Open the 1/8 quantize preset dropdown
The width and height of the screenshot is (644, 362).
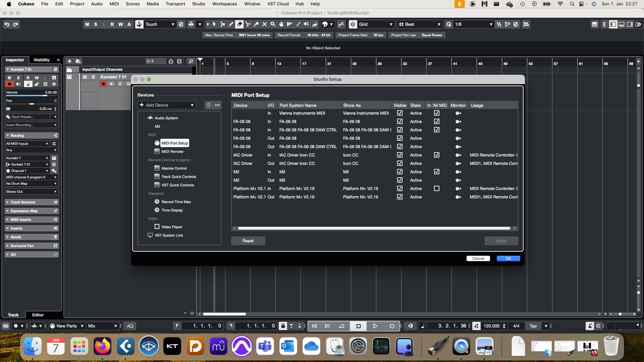point(474,24)
